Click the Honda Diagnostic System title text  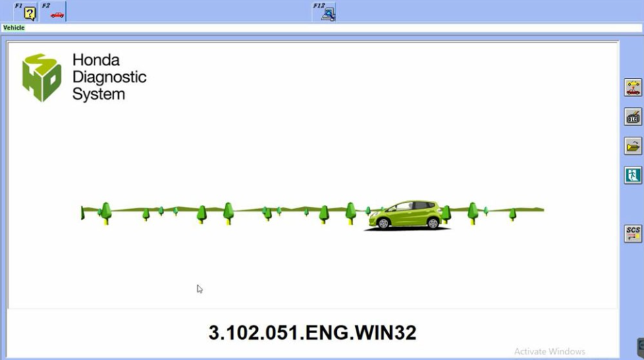point(109,77)
